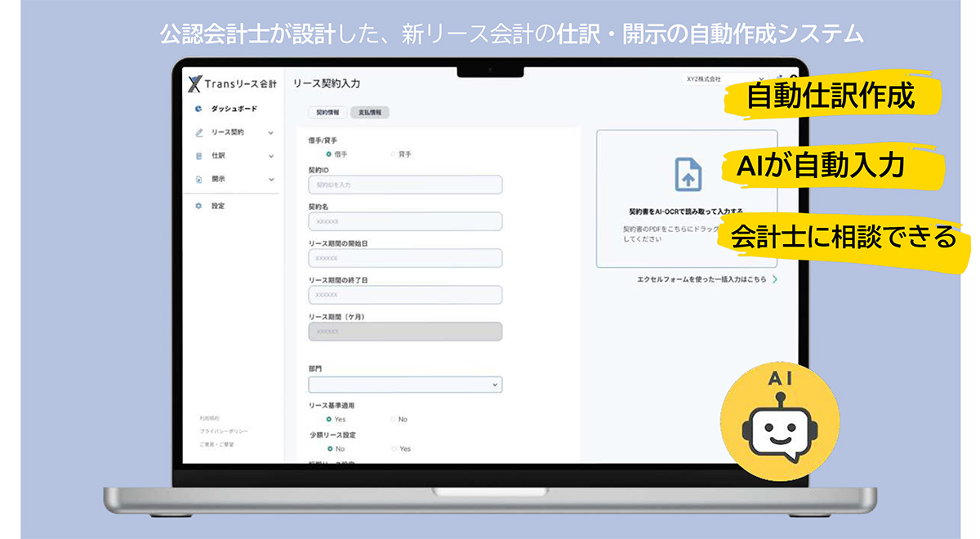
Task: Select No for リース基準適用
Action: click(393, 419)
